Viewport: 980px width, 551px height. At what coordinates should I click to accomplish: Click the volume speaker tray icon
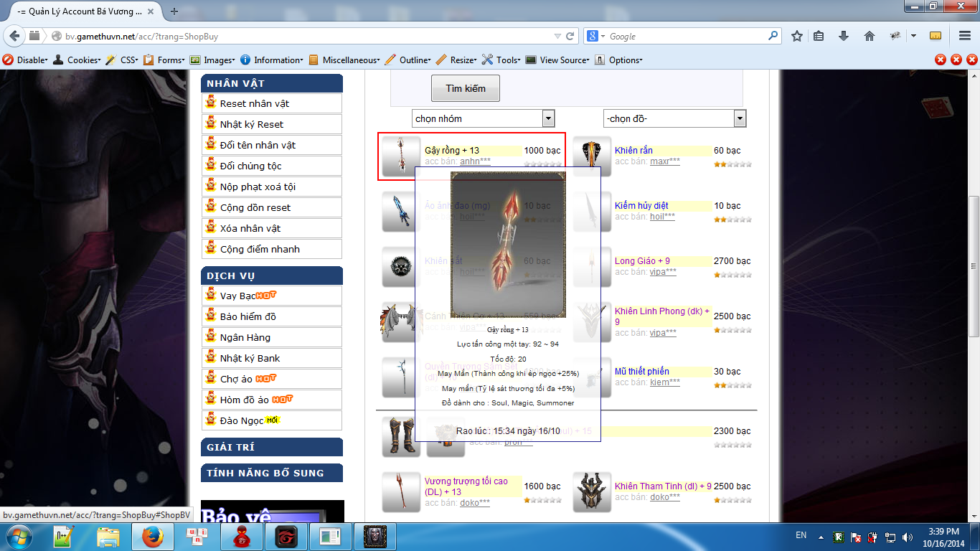click(908, 537)
